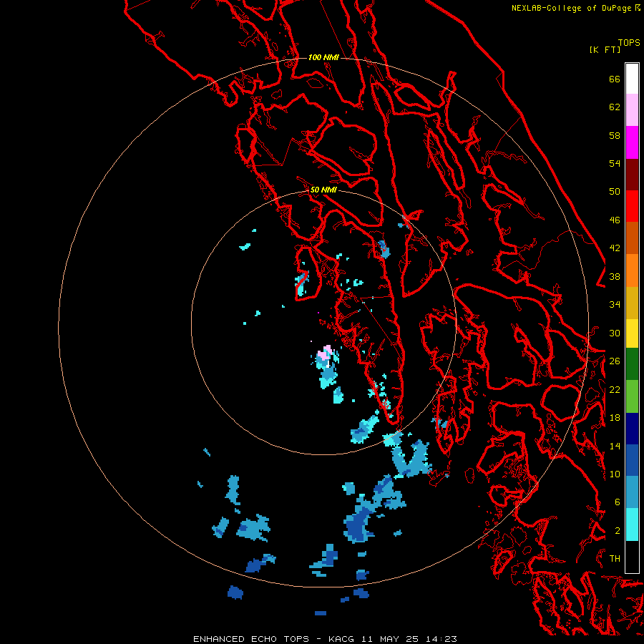Click the dark orange legend swatch
Image resolution: width=644 pixels, height=644 pixels.
point(632,238)
